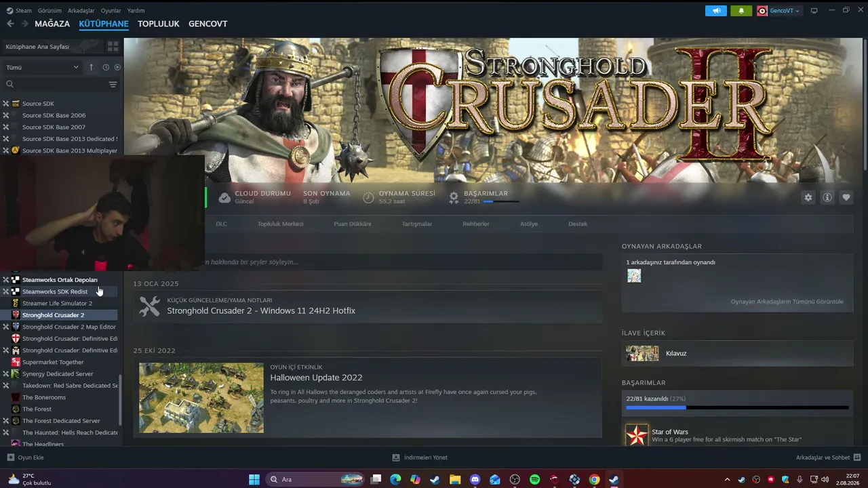Open Discord from the taskbar

(475, 479)
